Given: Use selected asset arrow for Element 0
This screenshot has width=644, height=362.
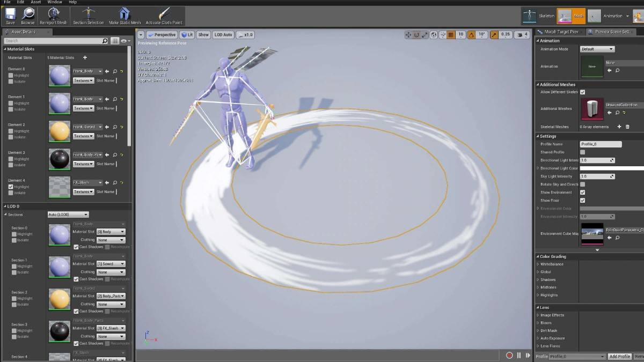Looking at the screenshot, I should [107, 71].
